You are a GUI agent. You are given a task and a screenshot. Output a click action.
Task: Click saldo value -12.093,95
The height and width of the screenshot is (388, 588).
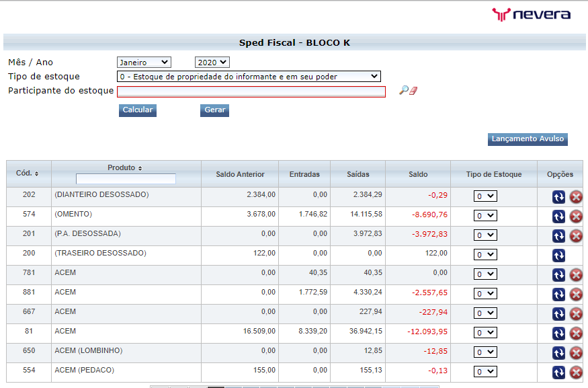point(427,332)
